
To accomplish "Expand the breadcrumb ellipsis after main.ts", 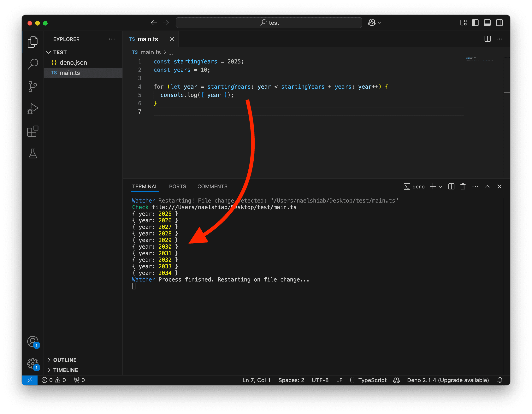I will coord(170,52).
